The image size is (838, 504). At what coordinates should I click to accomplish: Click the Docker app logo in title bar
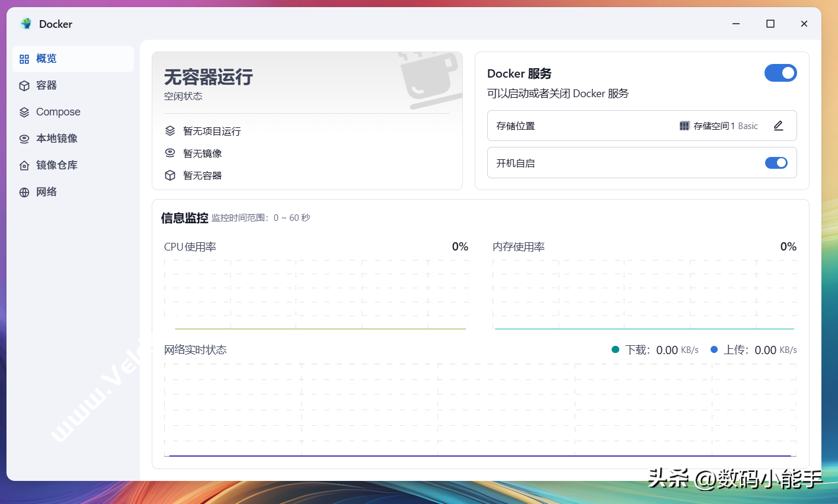click(x=26, y=24)
